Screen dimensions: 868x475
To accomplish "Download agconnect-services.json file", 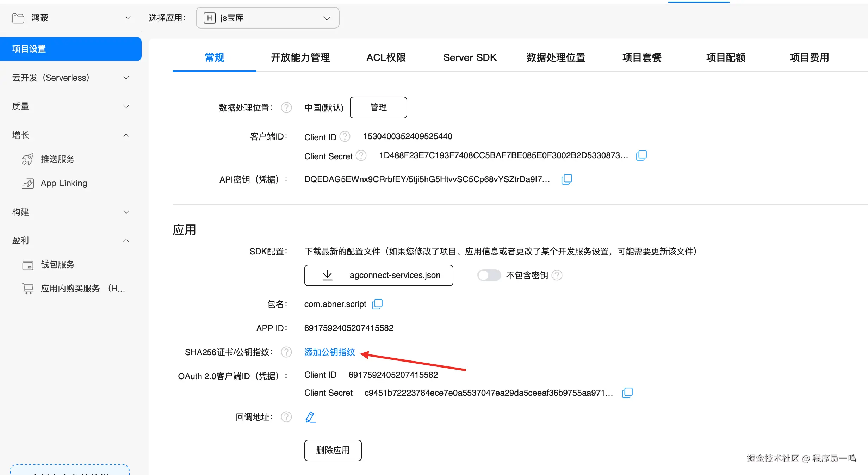I will 378,275.
